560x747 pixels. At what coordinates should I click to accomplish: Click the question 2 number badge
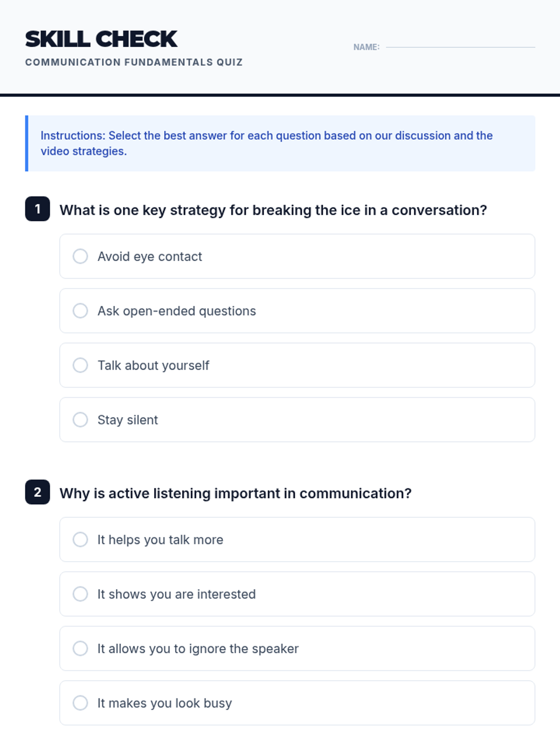[x=37, y=492]
